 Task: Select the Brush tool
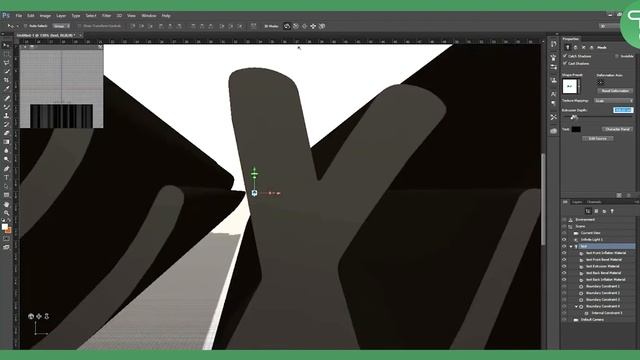coord(6,107)
